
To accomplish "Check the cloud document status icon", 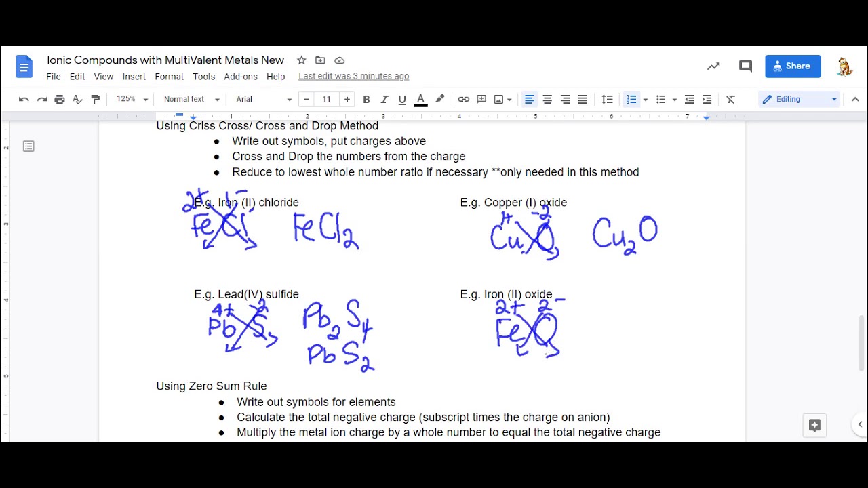I will coord(340,60).
